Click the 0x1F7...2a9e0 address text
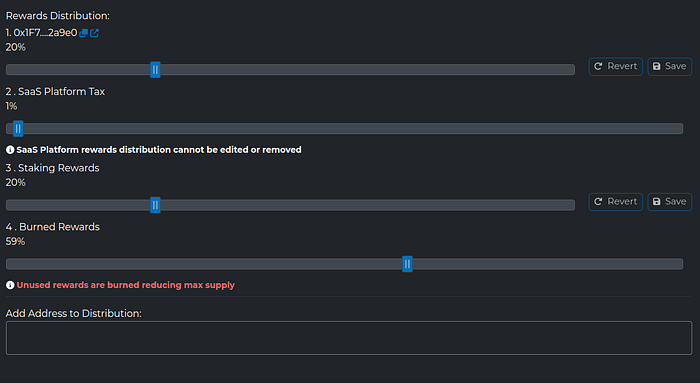This screenshot has height=383, width=700. click(45, 33)
